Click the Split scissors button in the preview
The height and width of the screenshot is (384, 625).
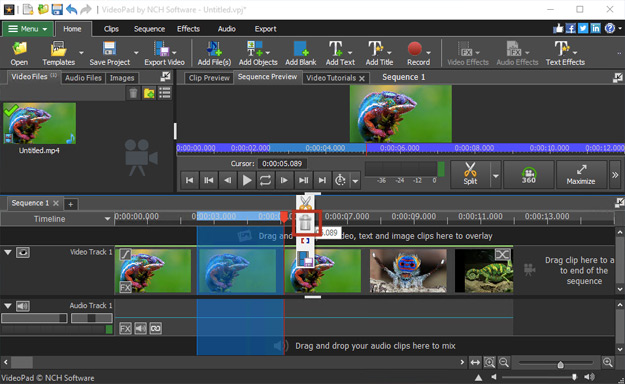click(x=470, y=174)
